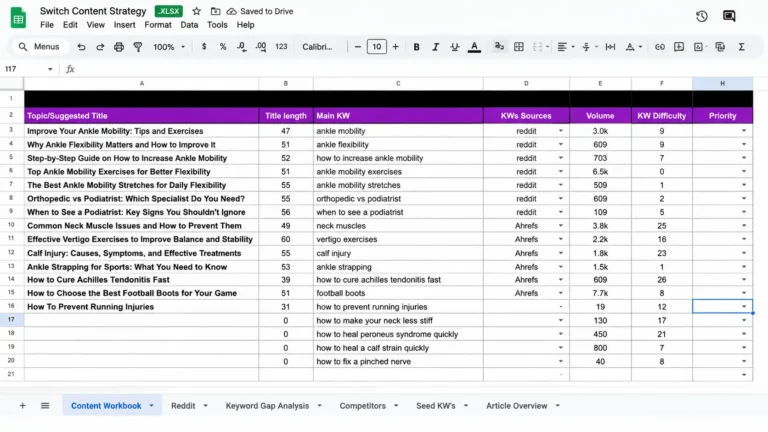This screenshot has width=768, height=432.
Task: Open text rotation options
Action: tap(633, 47)
